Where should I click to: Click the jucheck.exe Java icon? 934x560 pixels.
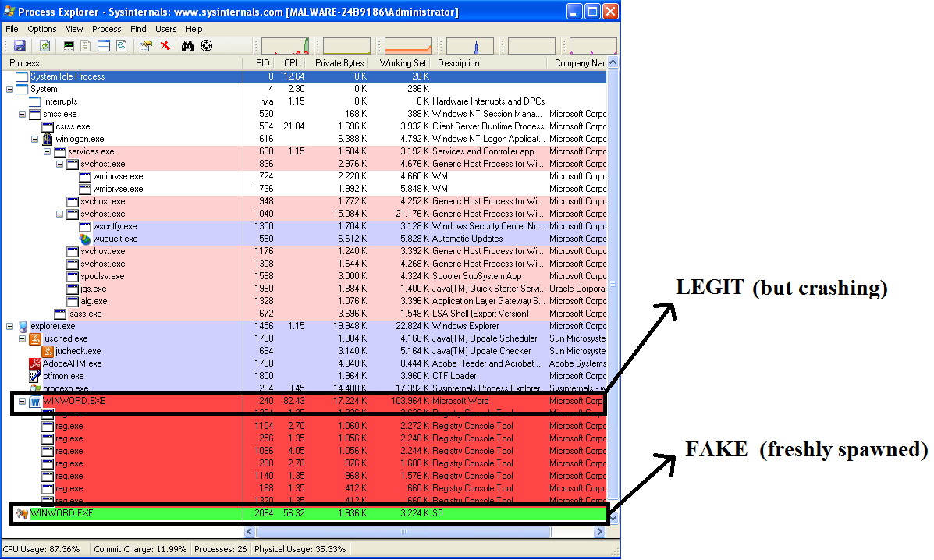pos(48,351)
